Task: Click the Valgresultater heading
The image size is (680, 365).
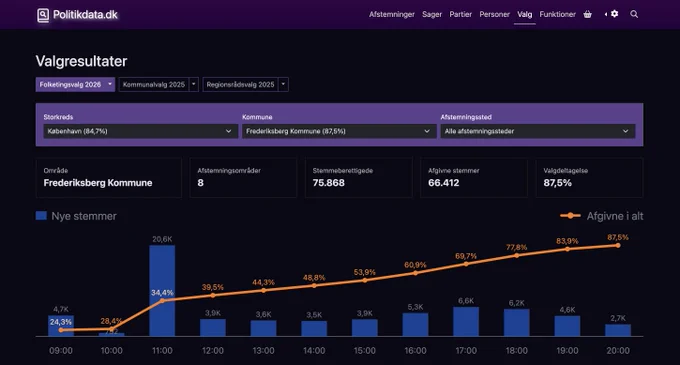Action: click(82, 61)
